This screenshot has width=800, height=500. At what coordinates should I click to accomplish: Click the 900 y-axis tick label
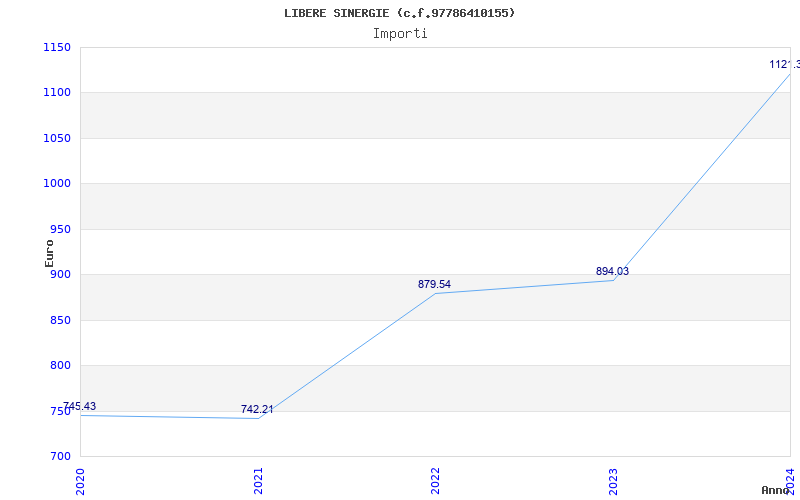point(60,275)
